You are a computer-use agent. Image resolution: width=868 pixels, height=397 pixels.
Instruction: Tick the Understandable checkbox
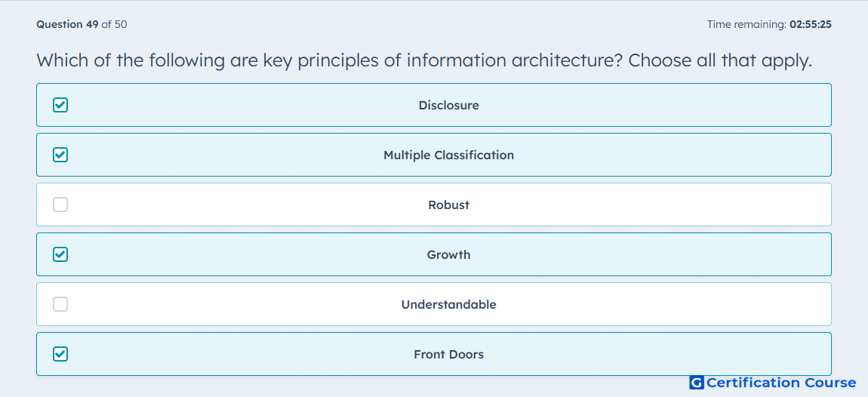(x=60, y=304)
